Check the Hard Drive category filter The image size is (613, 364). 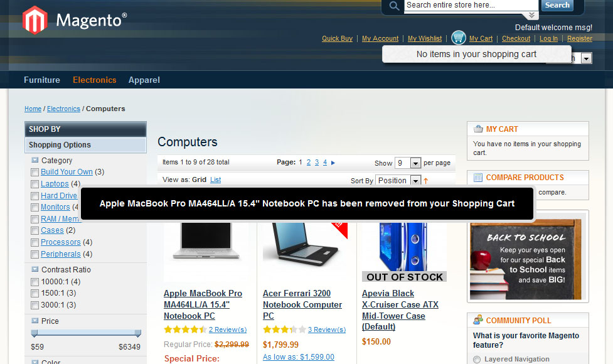(35, 196)
